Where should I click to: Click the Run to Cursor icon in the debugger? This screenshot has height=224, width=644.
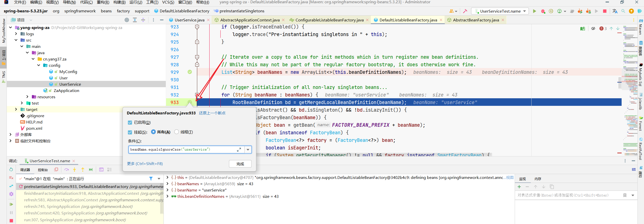pos(91,170)
